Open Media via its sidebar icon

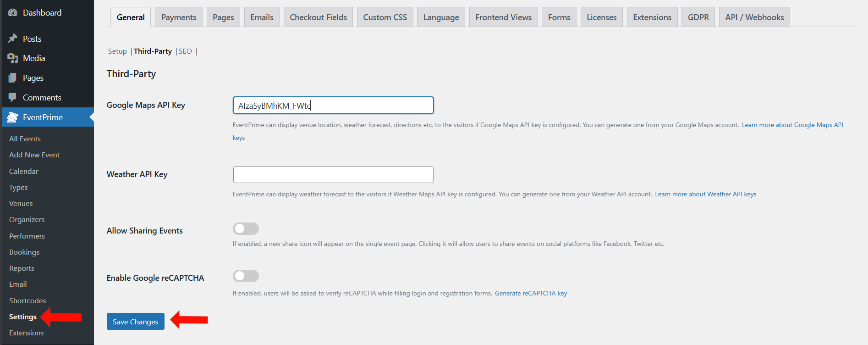click(13, 58)
